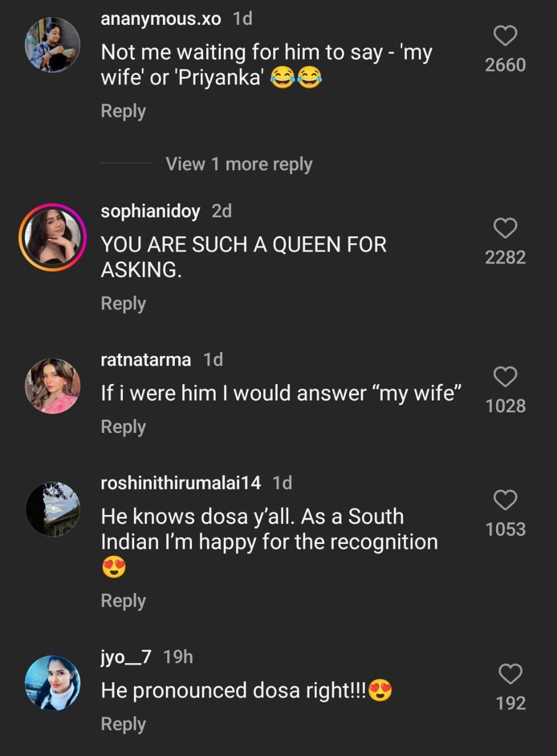The height and width of the screenshot is (756, 557).
Task: Visit ratnatarma username link
Action: [146, 360]
